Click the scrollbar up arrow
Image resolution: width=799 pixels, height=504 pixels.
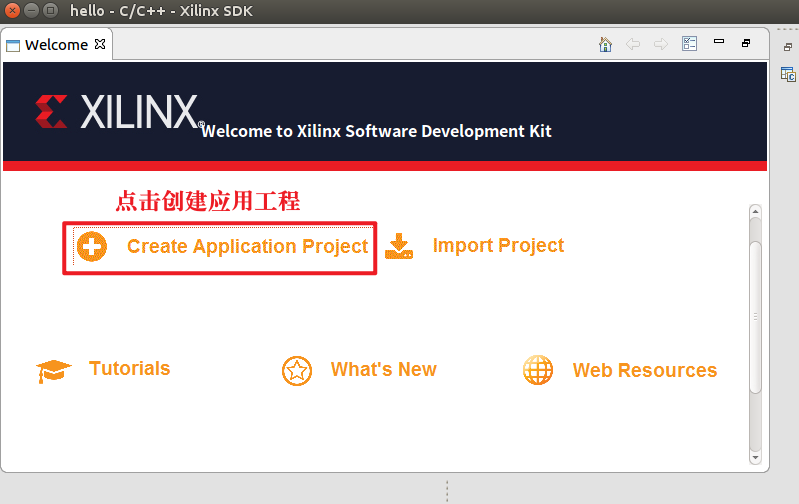(755, 212)
